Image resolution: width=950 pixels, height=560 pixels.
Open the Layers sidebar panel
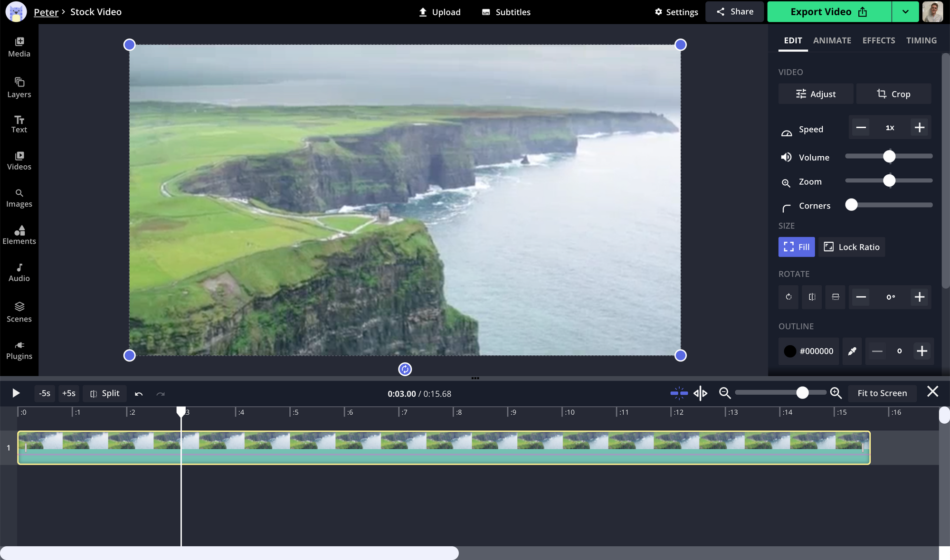coord(19,87)
